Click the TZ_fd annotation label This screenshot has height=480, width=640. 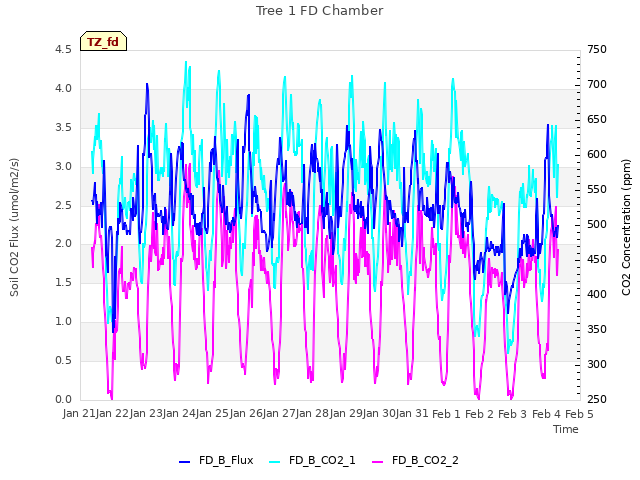103,42
